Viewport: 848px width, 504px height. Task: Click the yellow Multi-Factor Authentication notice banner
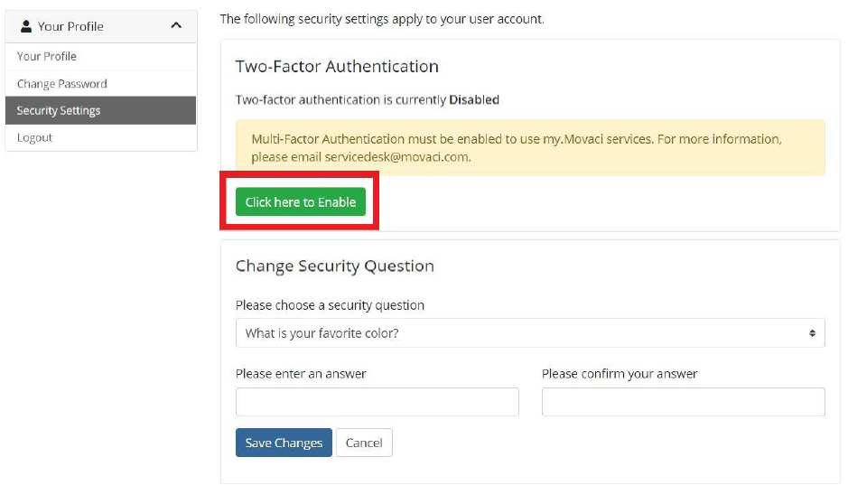click(530, 147)
